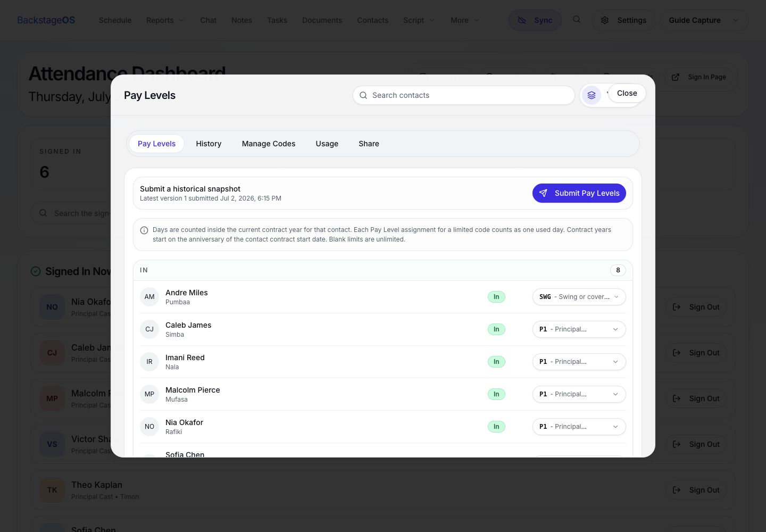Sign out Victor on the dashboard

[696, 444]
